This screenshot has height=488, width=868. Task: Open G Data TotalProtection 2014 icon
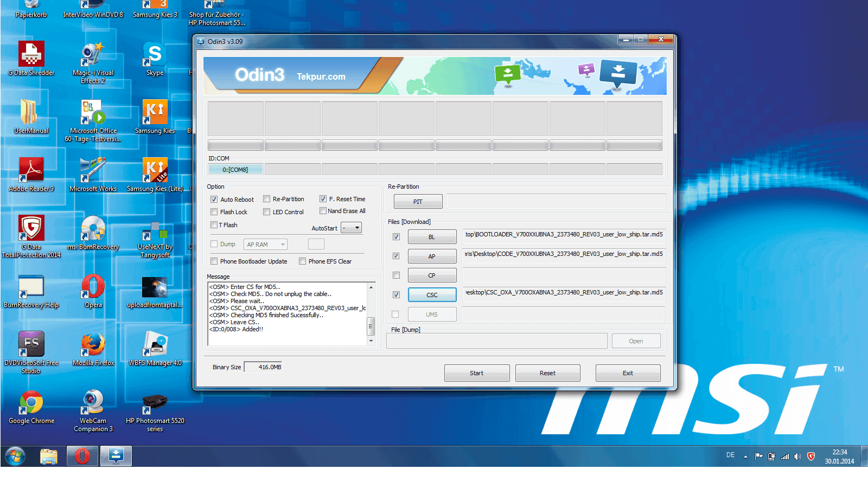[x=31, y=236]
